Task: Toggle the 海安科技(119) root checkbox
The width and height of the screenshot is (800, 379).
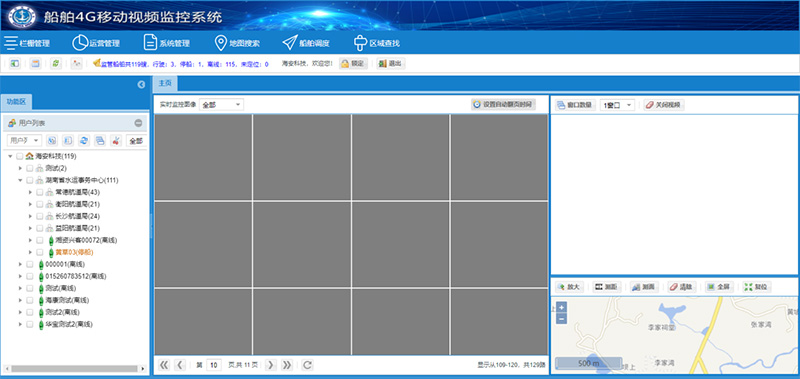Action: pos(19,156)
